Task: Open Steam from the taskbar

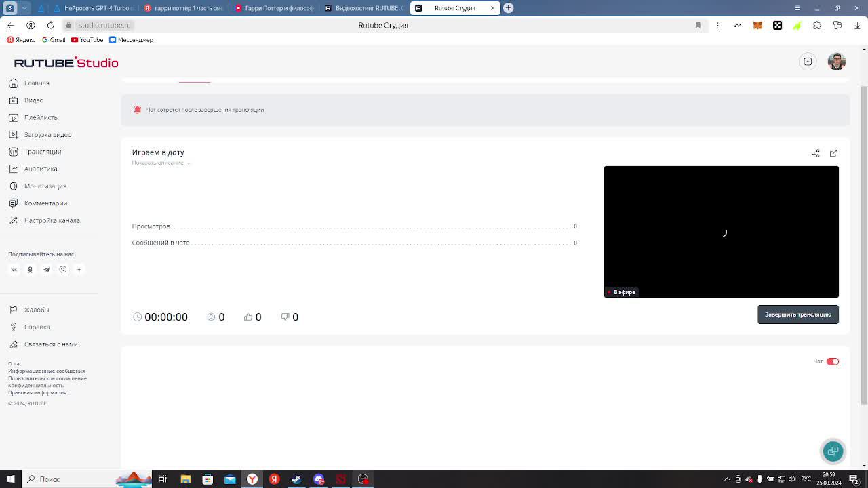Action: [296, 479]
